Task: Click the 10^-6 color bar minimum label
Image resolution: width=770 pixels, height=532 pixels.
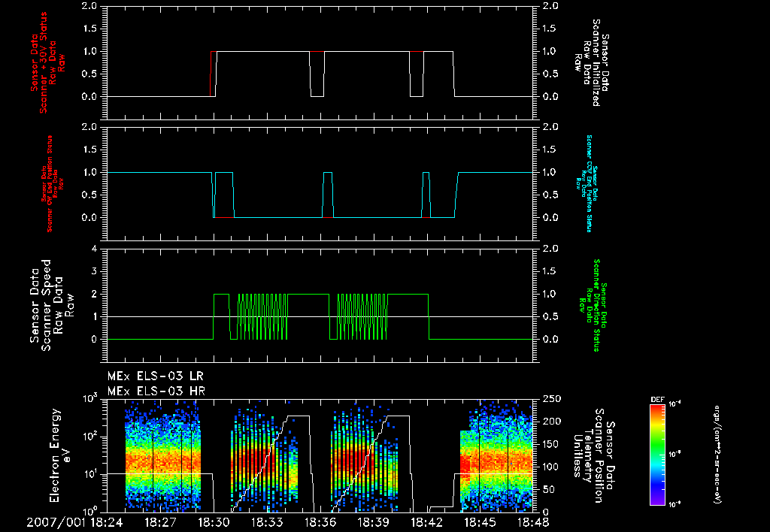Action: (675, 503)
